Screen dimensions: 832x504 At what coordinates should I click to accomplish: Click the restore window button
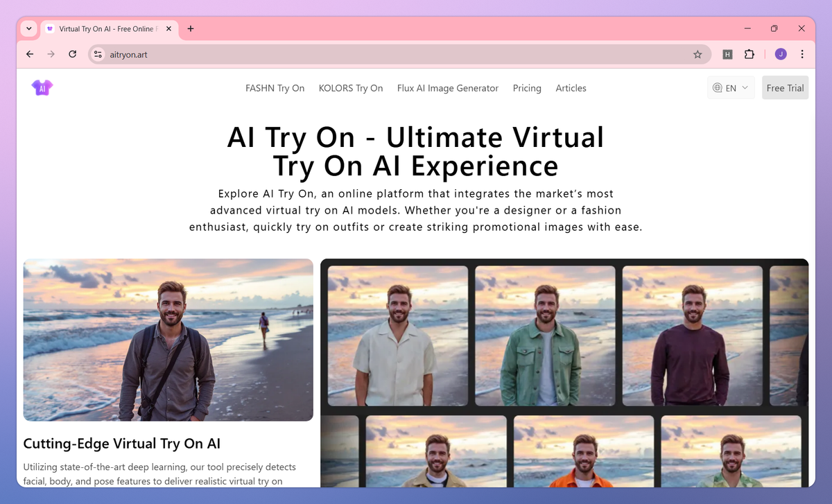tap(774, 28)
